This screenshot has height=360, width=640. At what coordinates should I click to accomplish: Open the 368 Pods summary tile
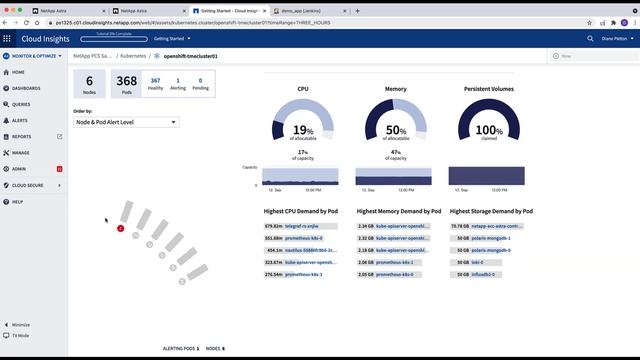(127, 84)
